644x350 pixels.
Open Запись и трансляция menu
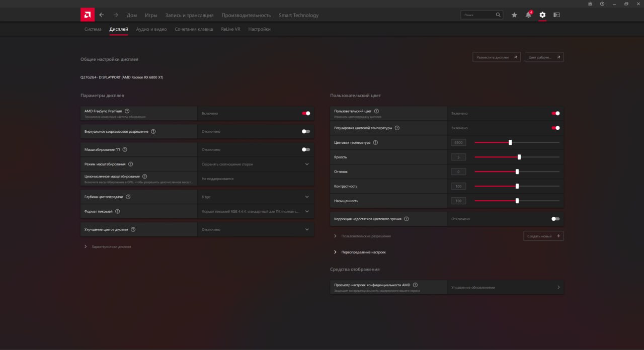click(x=189, y=15)
